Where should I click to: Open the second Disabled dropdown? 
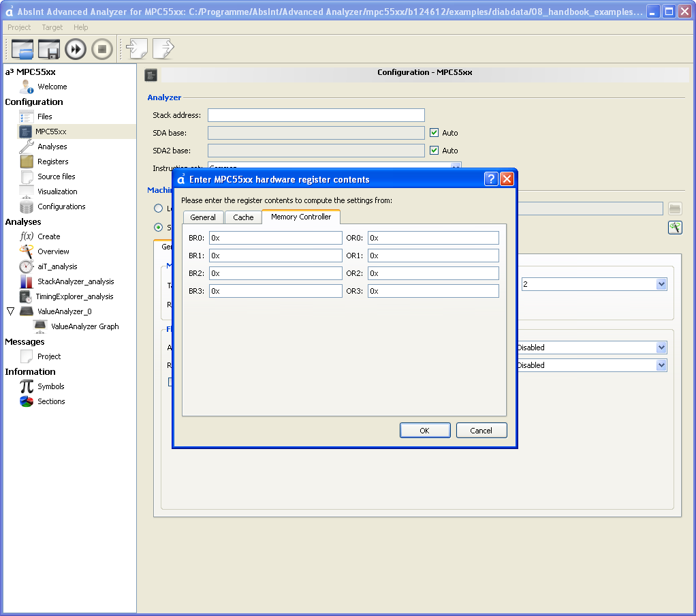tap(592, 365)
